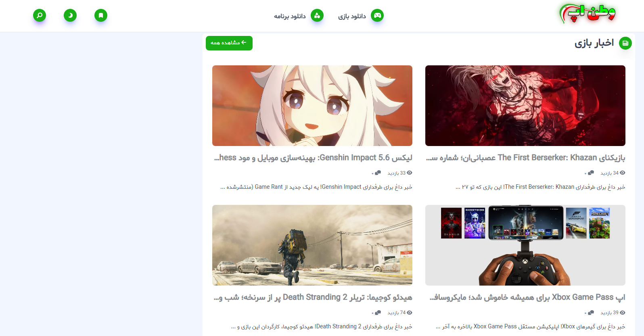Toggle dark mode moon icon
The height and width of the screenshot is (336, 644).
[70, 15]
